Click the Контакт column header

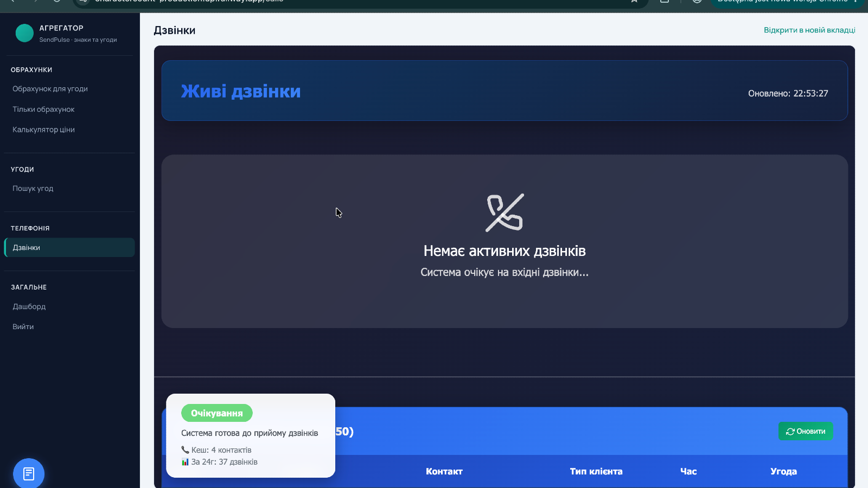[444, 471]
